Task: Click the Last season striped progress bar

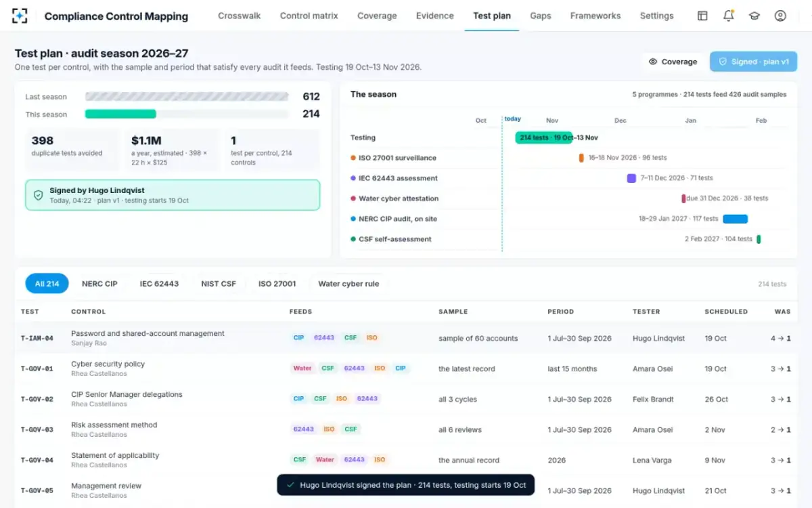Action: 186,97
